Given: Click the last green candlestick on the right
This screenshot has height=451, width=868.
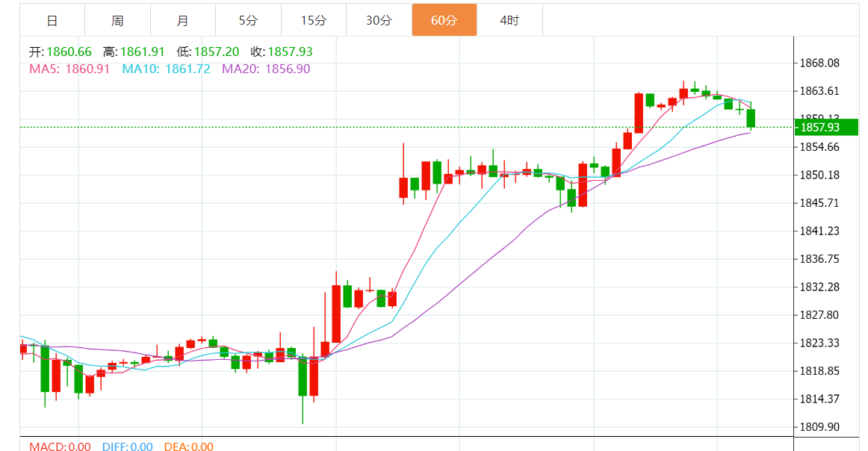Looking at the screenshot, I should point(751,117).
